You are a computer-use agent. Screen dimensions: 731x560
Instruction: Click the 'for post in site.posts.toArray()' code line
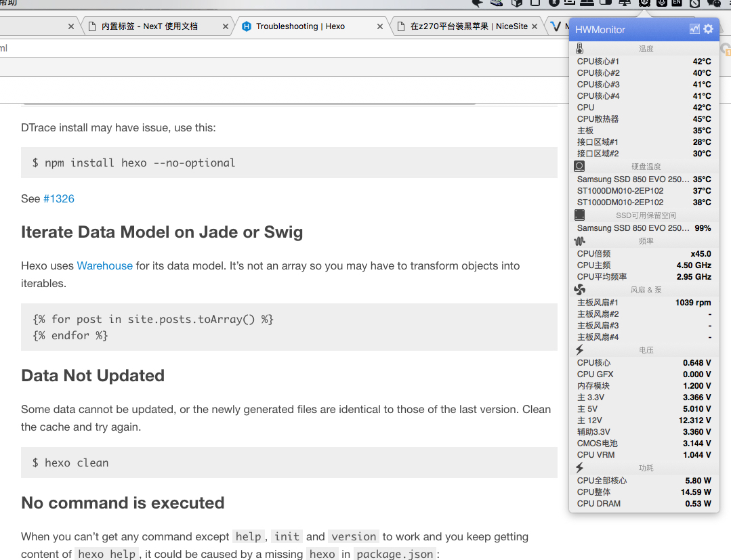pos(153,319)
